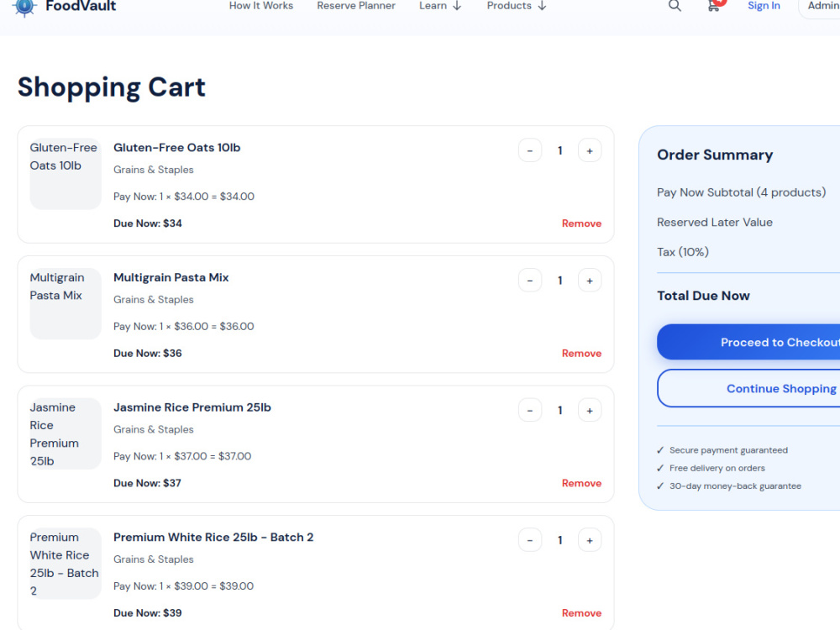The image size is (840, 630).
Task: Remove Premium White Rice Batch 2 from cart
Action: (x=581, y=613)
